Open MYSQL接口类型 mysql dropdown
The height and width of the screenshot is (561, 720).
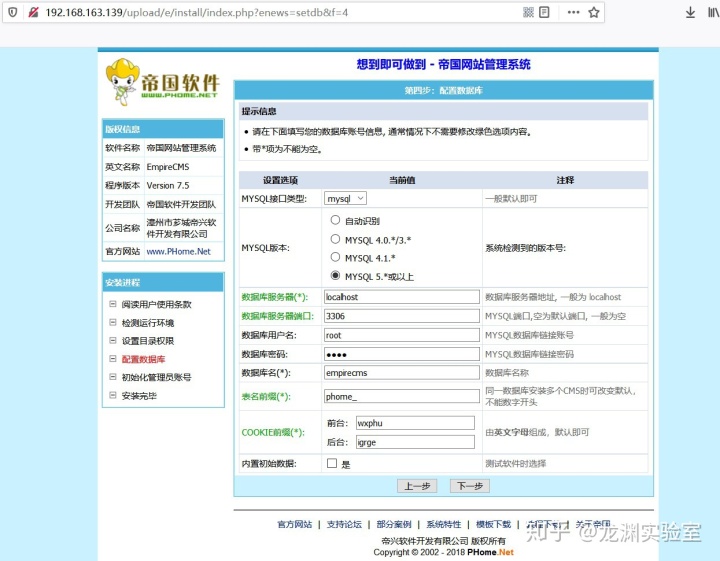(345, 198)
